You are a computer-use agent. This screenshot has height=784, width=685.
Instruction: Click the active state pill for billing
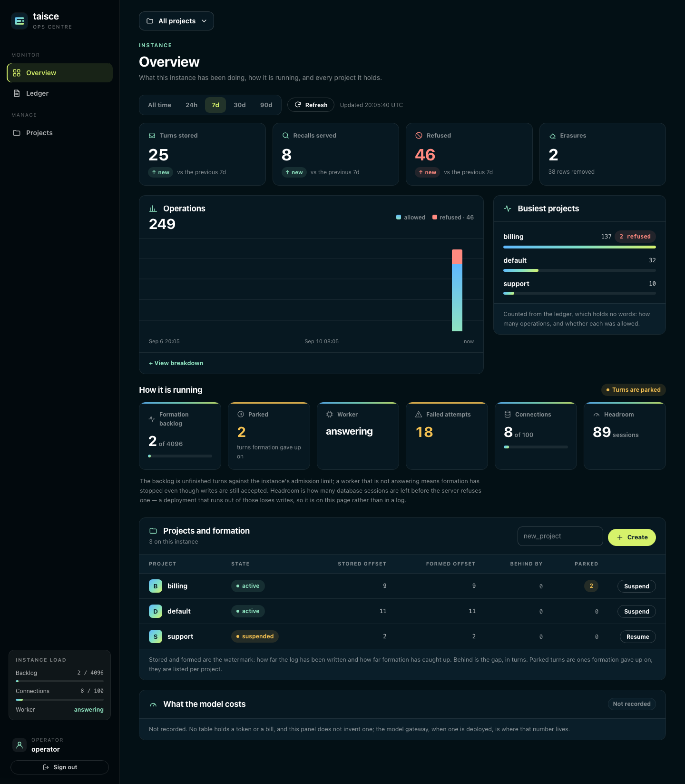click(x=248, y=586)
